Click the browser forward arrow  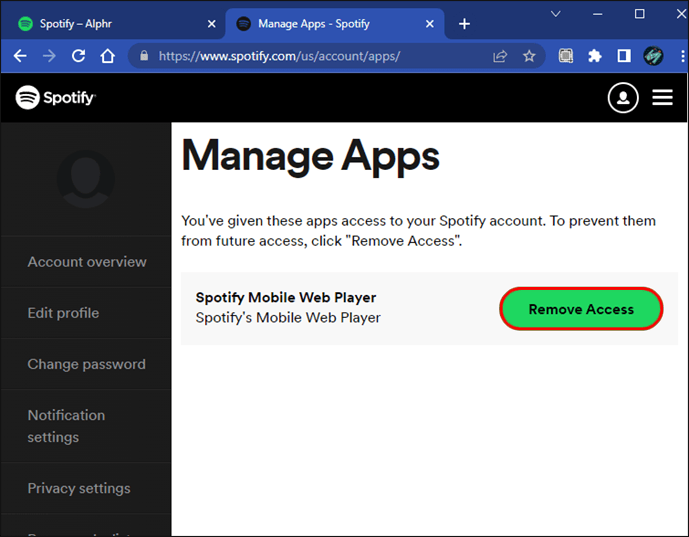click(x=49, y=56)
